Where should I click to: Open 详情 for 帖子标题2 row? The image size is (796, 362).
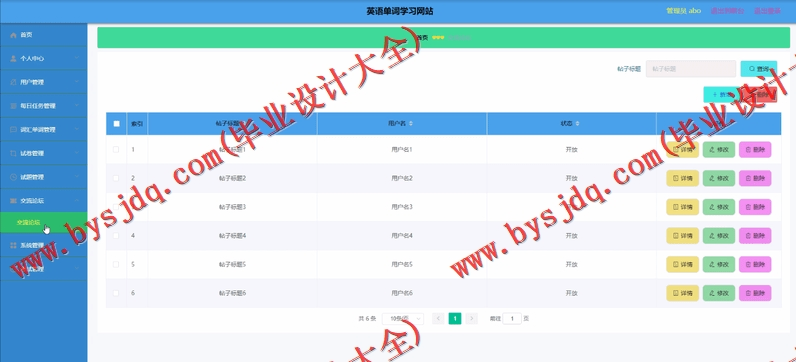682,178
